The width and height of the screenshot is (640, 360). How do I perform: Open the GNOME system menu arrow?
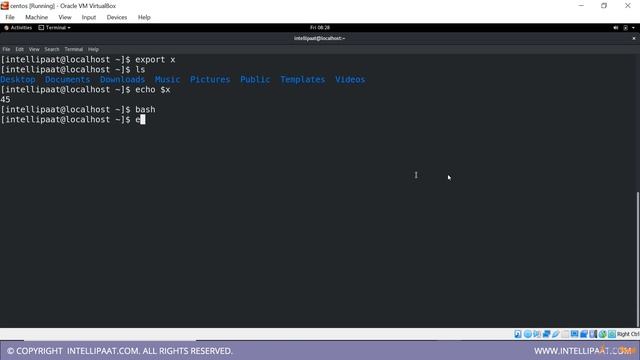click(633, 28)
